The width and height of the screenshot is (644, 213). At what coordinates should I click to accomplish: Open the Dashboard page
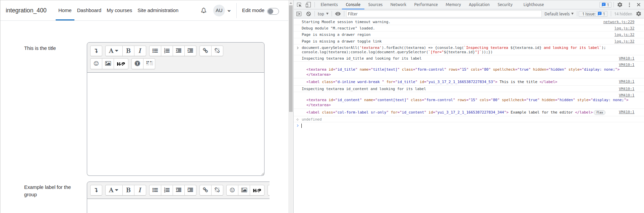point(89,10)
